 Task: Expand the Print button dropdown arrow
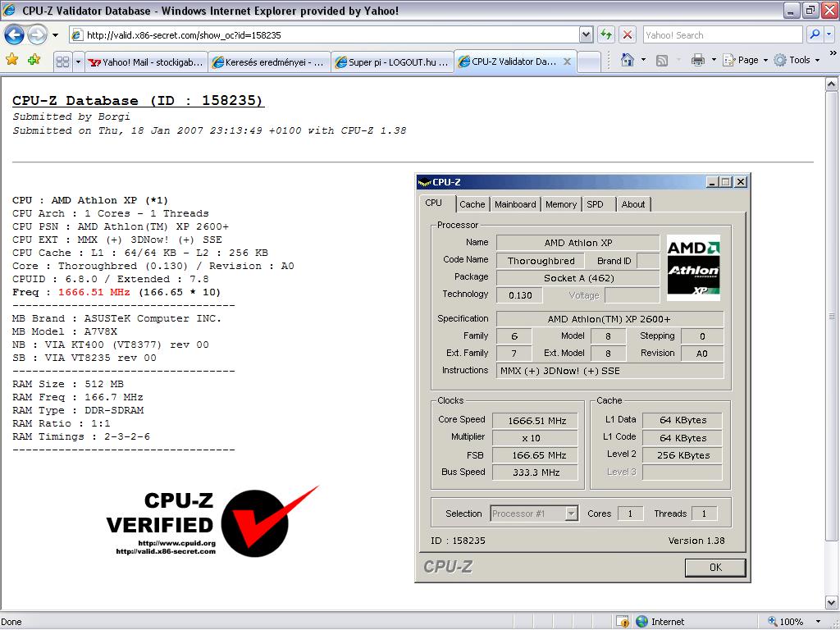[714, 60]
